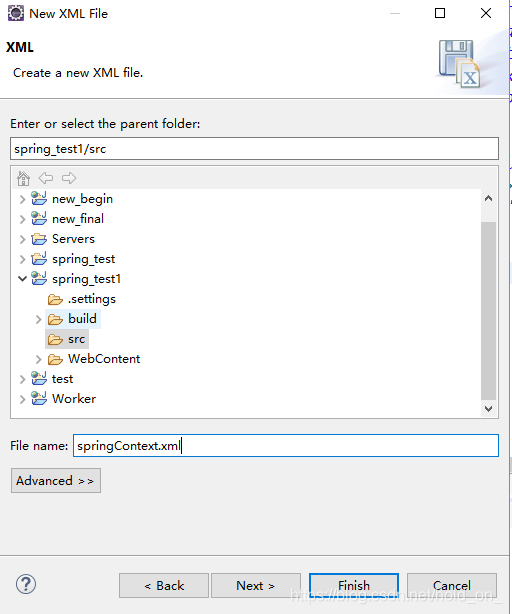Viewport: 512px width, 614px height.
Task: Maximize the New XML File dialog
Action: coord(440,13)
